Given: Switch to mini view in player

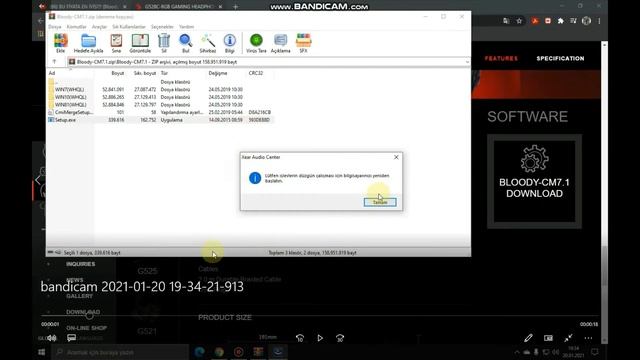Looking at the screenshot, I should click(x=548, y=338).
